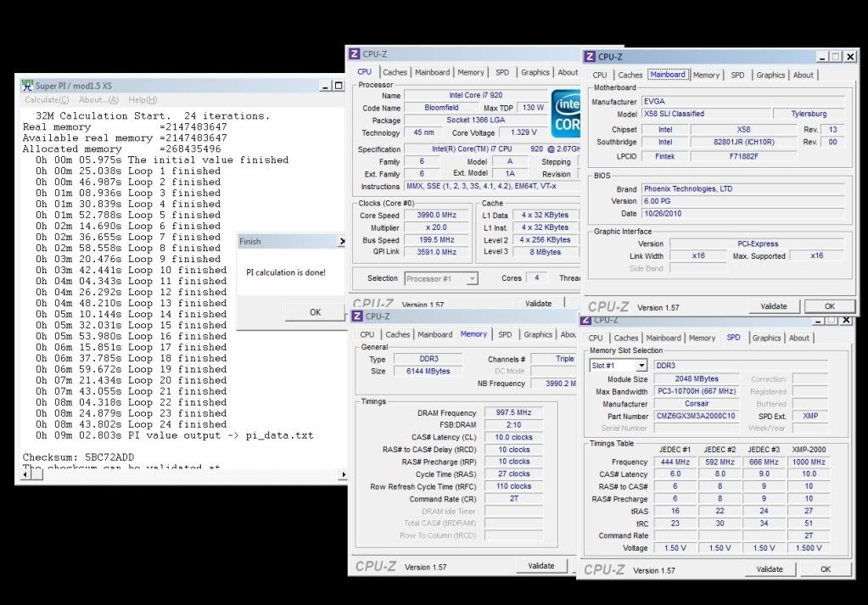This screenshot has height=605, width=868.
Task: Click the model 'X58 SLI Classified'
Action: [706, 114]
